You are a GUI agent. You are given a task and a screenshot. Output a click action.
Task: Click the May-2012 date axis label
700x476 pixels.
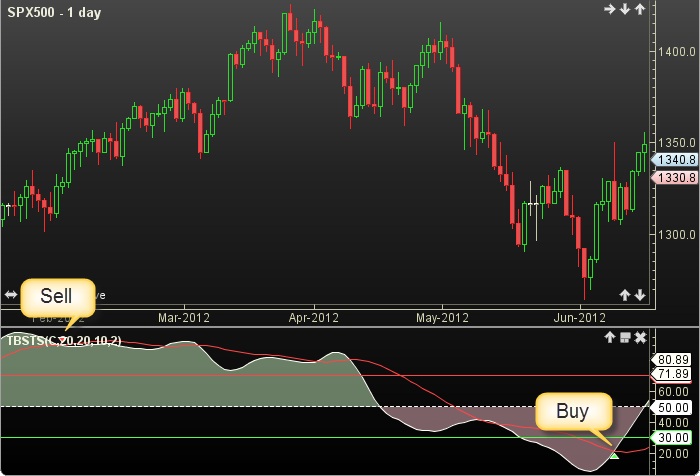(x=442, y=318)
